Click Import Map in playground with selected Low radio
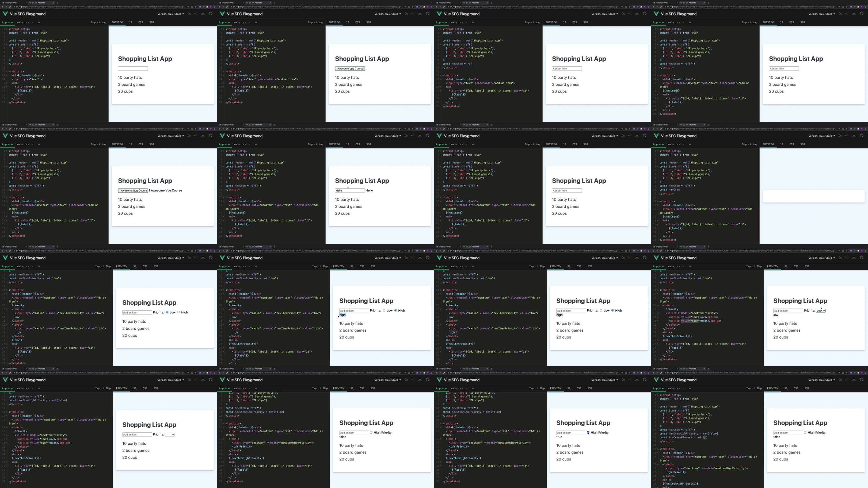Screen dimensions: 868x488 pos(103,267)
